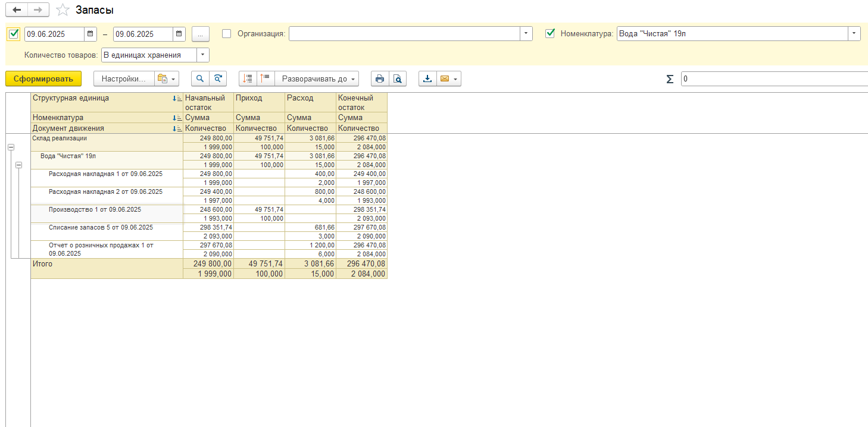Click the Начальный остаток column header
The height and width of the screenshot is (427, 868).
click(x=208, y=102)
